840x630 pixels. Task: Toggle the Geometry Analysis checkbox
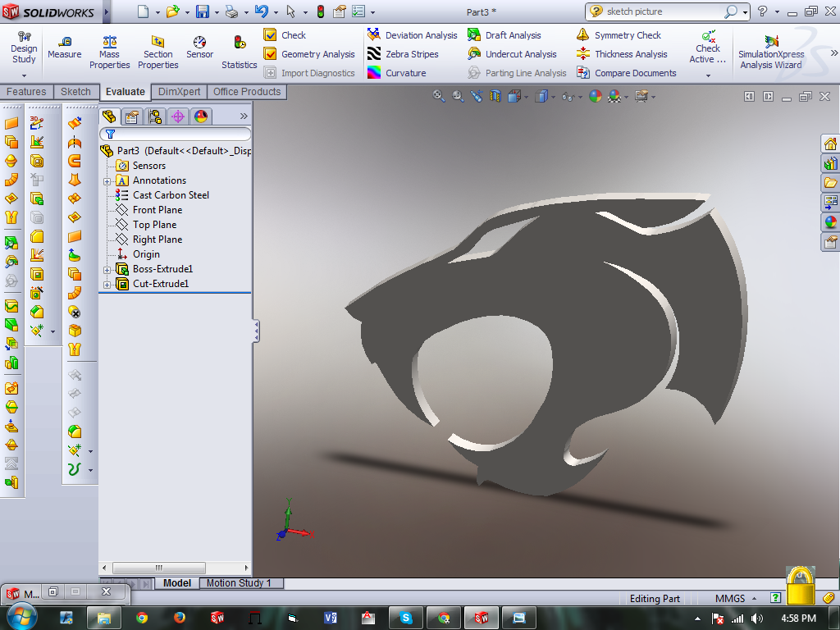tap(270, 54)
